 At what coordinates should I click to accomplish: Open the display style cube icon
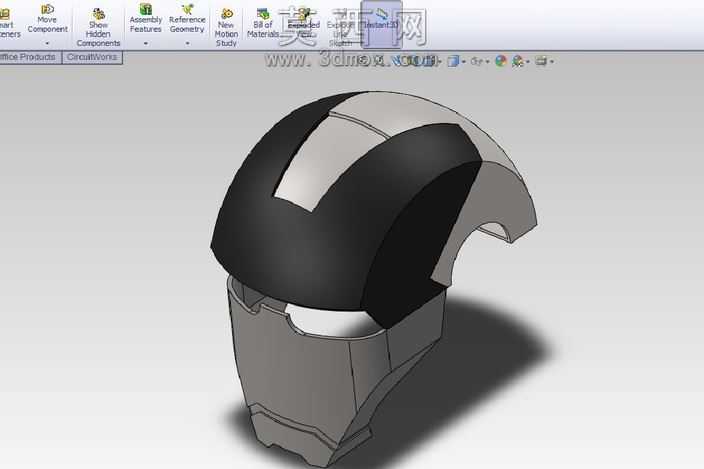pos(453,61)
